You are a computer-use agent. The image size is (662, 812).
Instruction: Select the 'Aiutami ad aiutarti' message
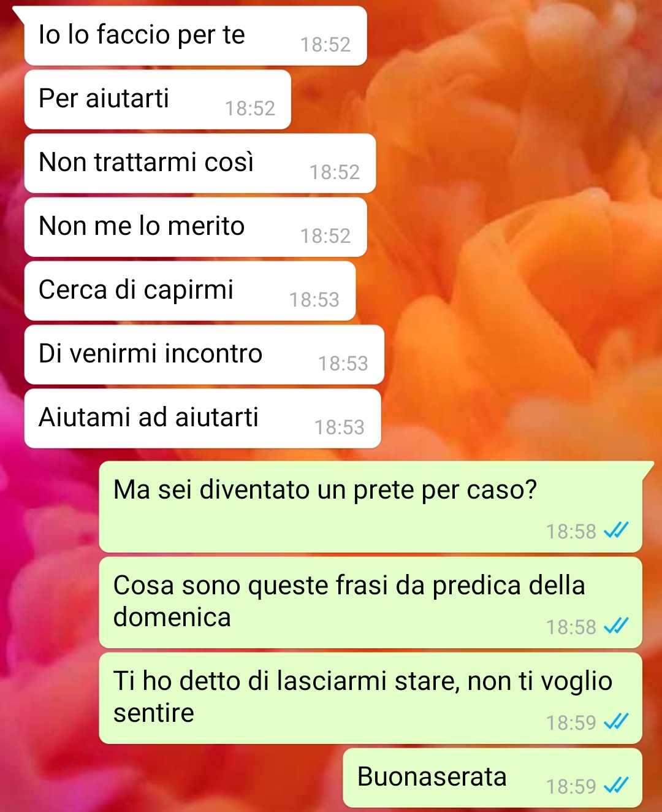tap(202, 418)
